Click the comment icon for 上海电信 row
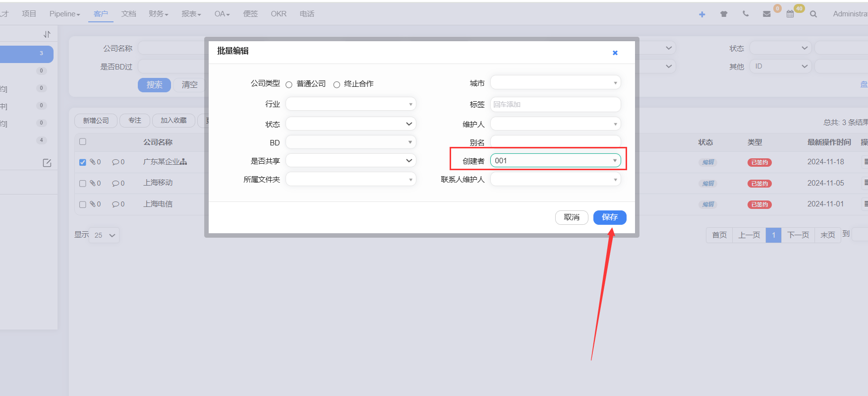The width and height of the screenshot is (868, 396). 116,204
